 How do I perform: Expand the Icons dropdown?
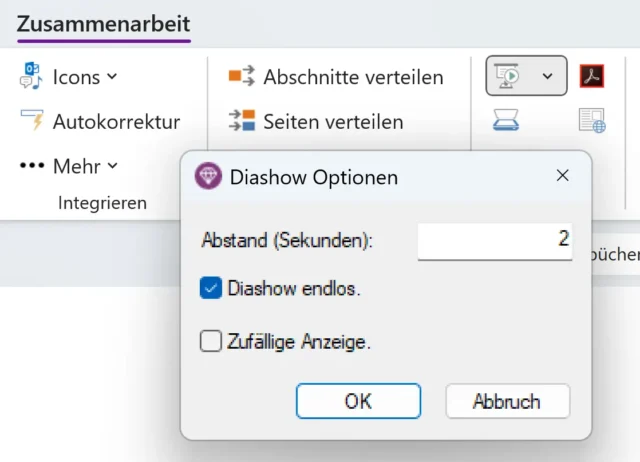112,76
